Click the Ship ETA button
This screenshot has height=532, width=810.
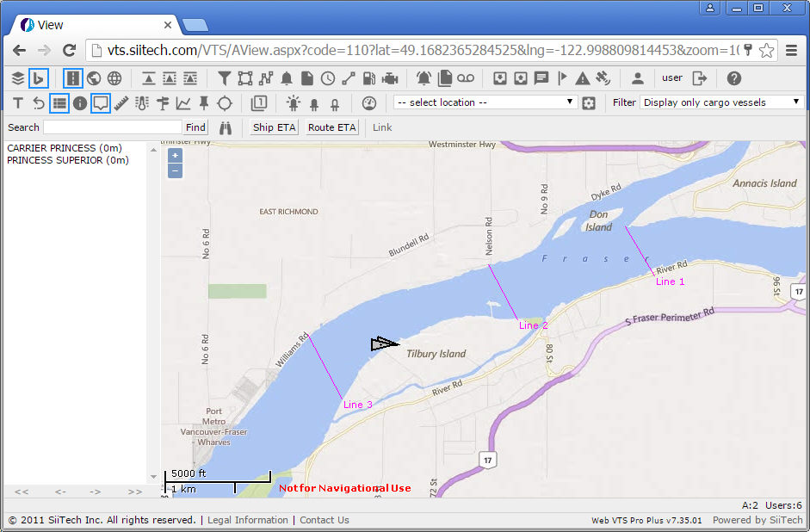tap(275, 127)
